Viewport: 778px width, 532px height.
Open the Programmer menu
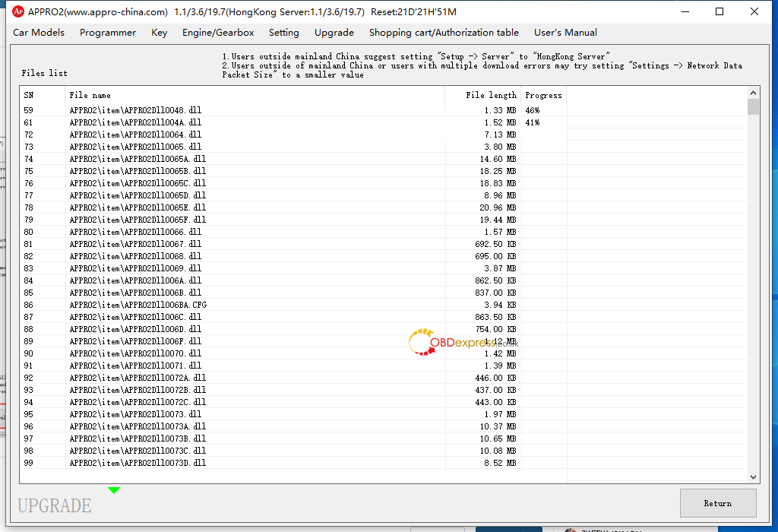108,33
